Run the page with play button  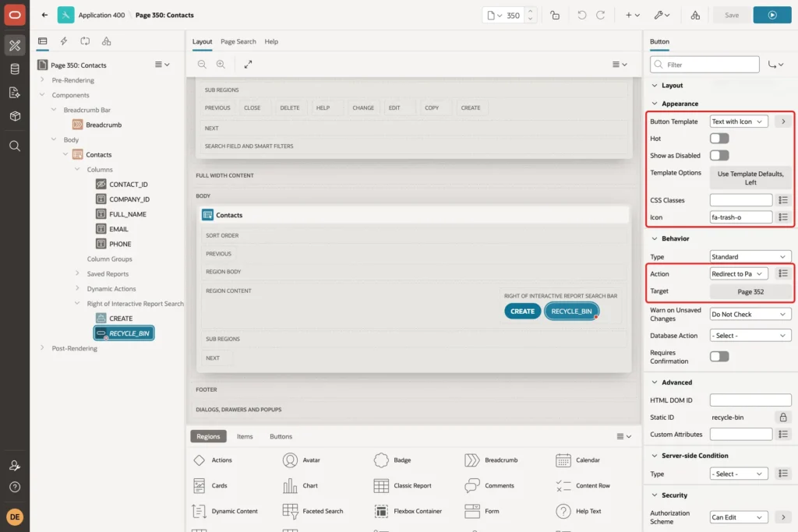pos(772,16)
